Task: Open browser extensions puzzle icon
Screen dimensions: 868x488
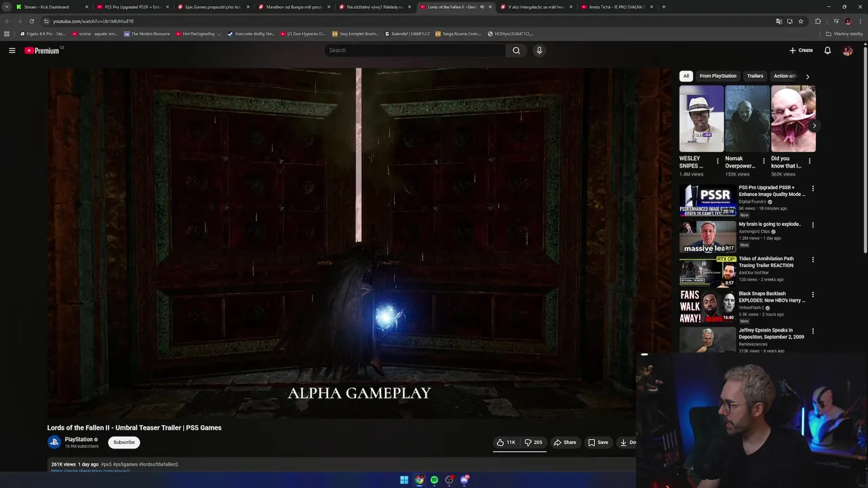Action: click(818, 21)
